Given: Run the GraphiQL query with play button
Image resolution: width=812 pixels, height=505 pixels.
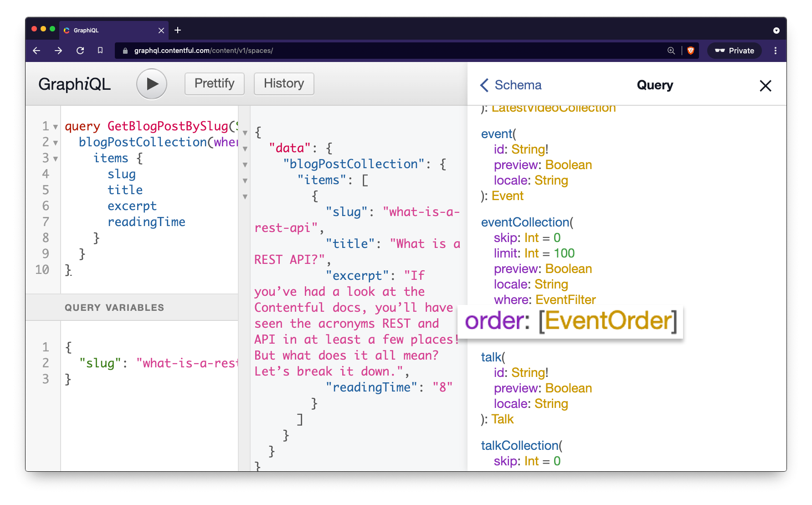Looking at the screenshot, I should pyautogui.click(x=152, y=84).
